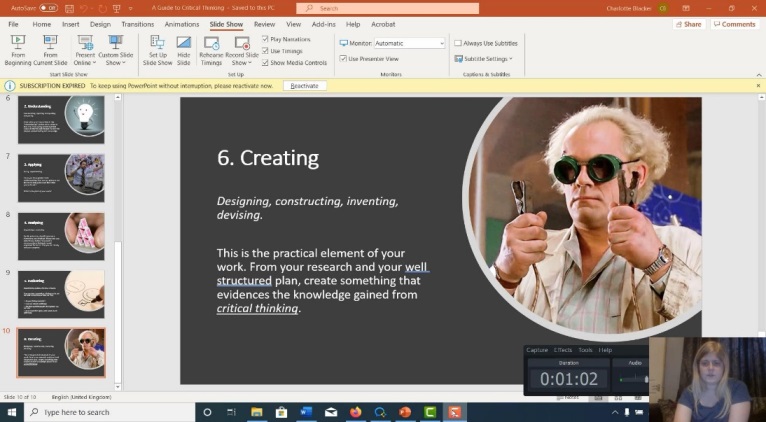
Task: Switch to the Review tab
Action: pyautogui.click(x=264, y=24)
